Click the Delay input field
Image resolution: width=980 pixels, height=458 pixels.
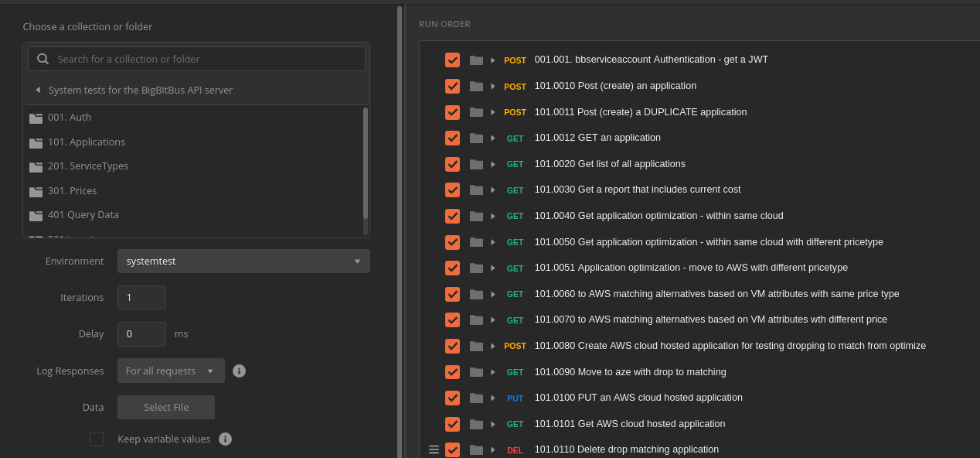click(141, 334)
